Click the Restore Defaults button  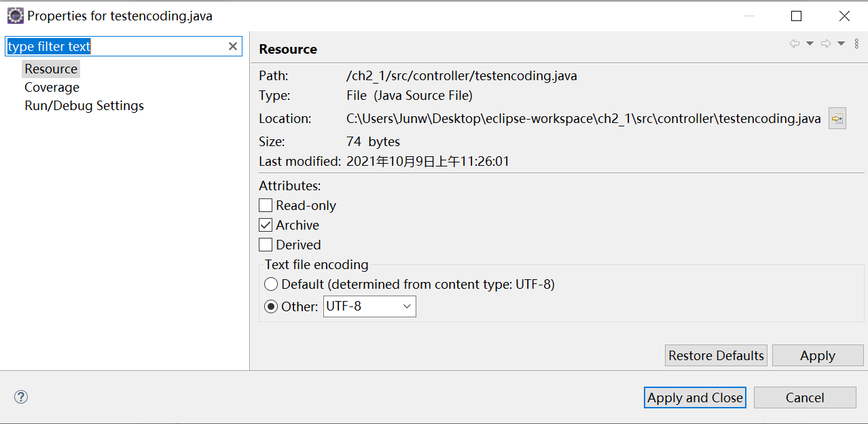716,355
